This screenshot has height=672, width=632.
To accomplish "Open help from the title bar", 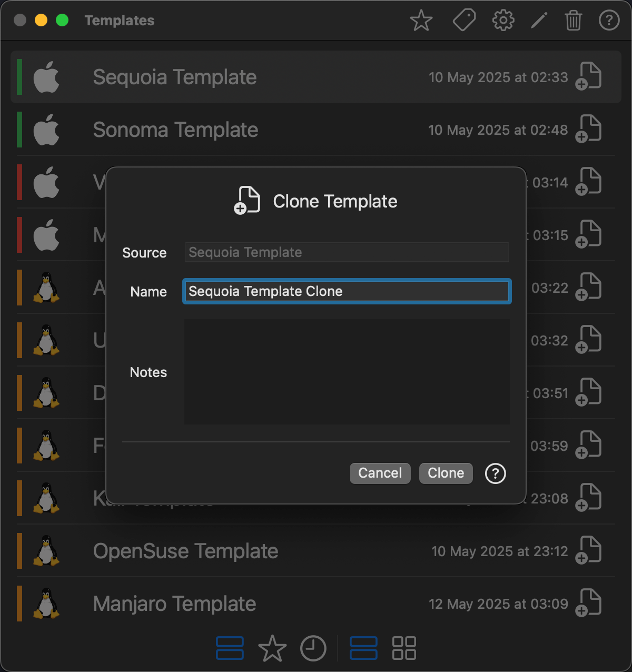I will (609, 21).
